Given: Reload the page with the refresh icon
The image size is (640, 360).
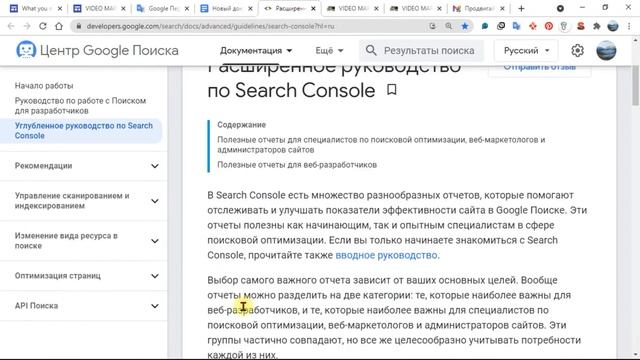Looking at the screenshot, I should tap(43, 26).
